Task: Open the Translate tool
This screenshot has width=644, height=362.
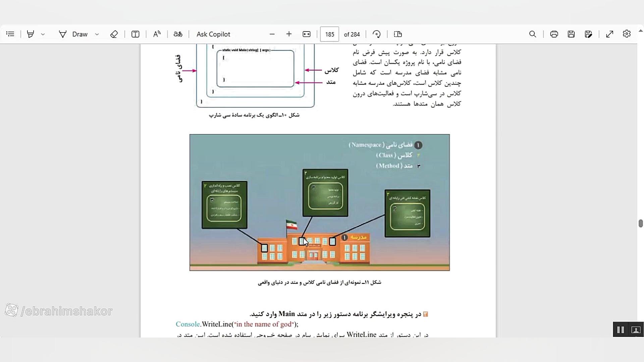Action: coord(178,34)
